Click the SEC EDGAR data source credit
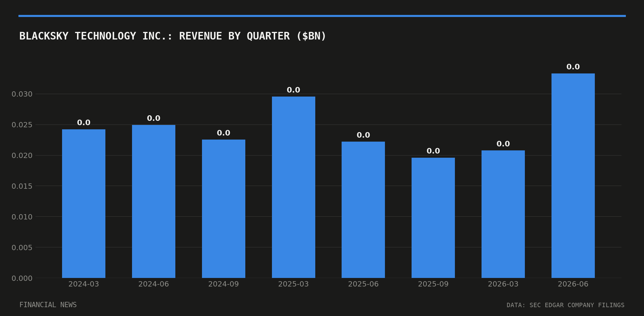644x316 pixels. (566, 305)
